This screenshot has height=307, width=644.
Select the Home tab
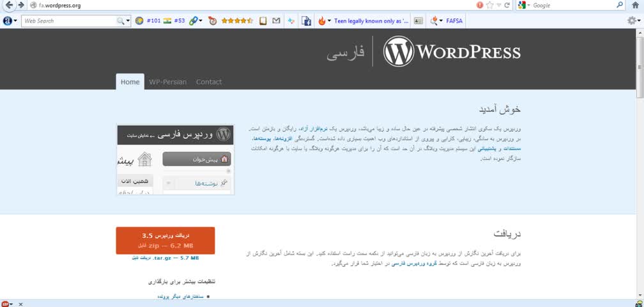pyautogui.click(x=130, y=82)
